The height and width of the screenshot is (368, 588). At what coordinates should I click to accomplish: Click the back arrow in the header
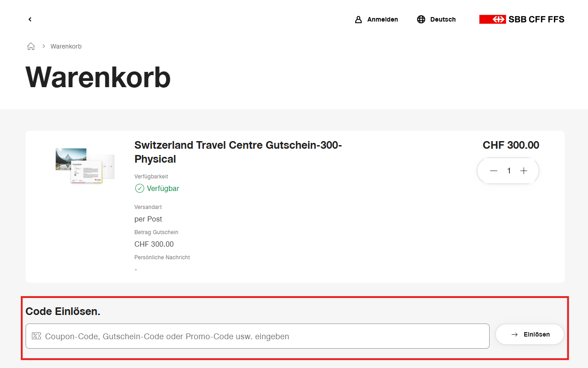coord(30,19)
